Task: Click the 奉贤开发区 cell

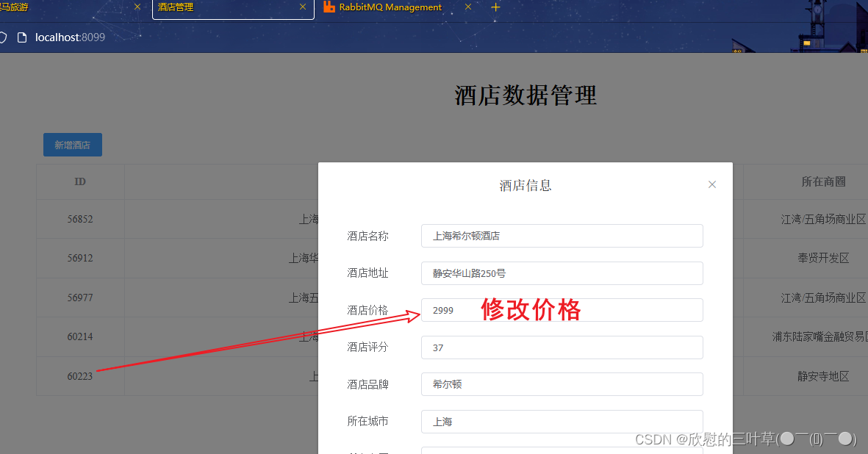Action: pyautogui.click(x=823, y=259)
